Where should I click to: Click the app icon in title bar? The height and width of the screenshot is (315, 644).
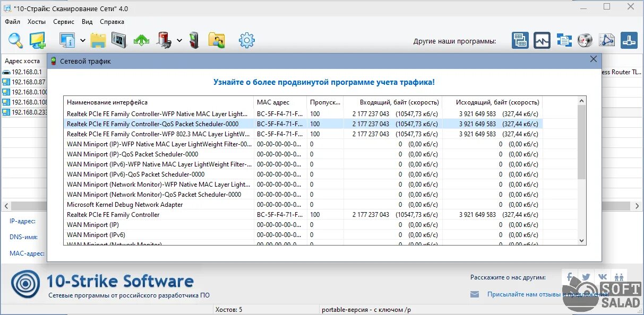click(x=7, y=8)
